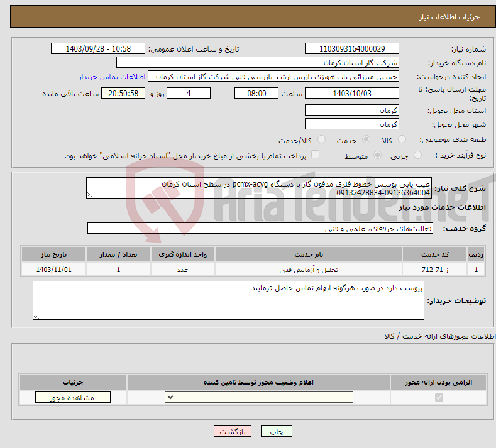Viewport: 496px width, 448px height.
Task: Click the resize handle of the description box
Action: (x=90, y=195)
